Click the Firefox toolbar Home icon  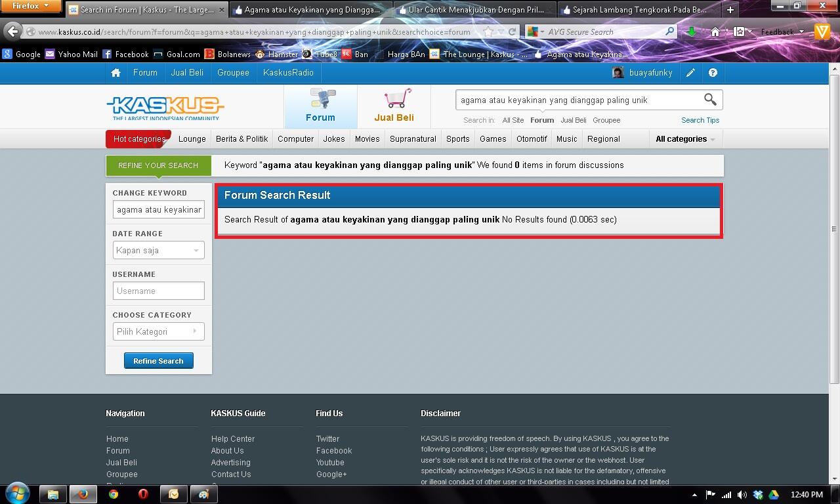(715, 31)
